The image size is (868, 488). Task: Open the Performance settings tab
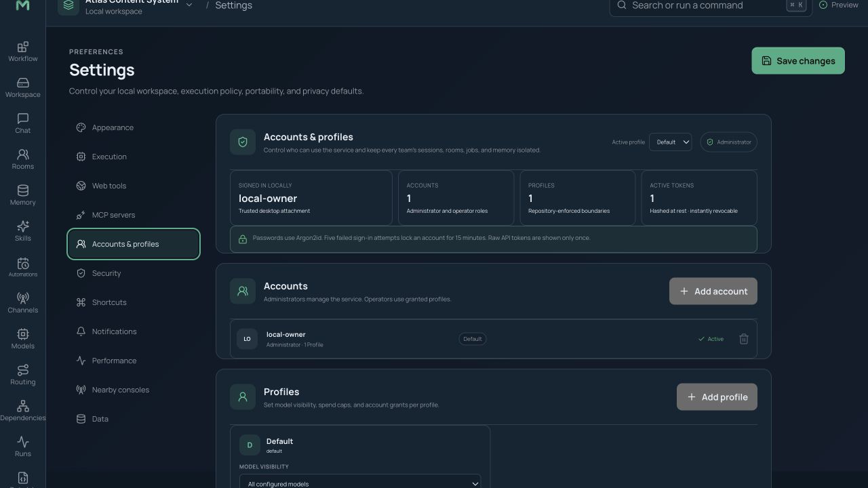pyautogui.click(x=134, y=361)
